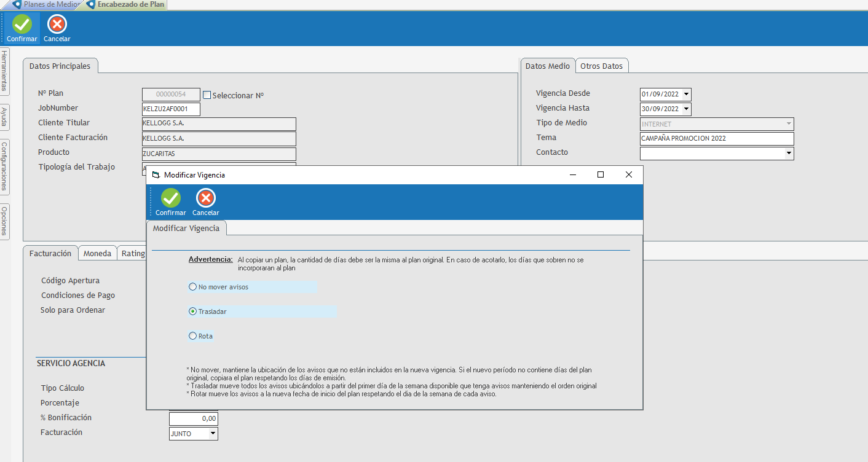The height and width of the screenshot is (462, 868).
Task: Expand the Contacto dropdown list
Action: [x=789, y=154]
